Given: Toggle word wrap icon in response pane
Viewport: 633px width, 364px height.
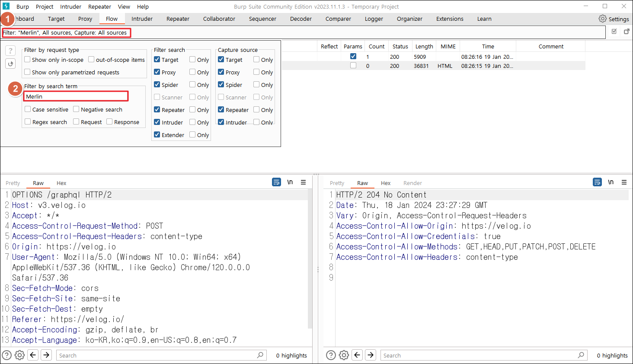Looking at the screenshot, I should point(597,182).
